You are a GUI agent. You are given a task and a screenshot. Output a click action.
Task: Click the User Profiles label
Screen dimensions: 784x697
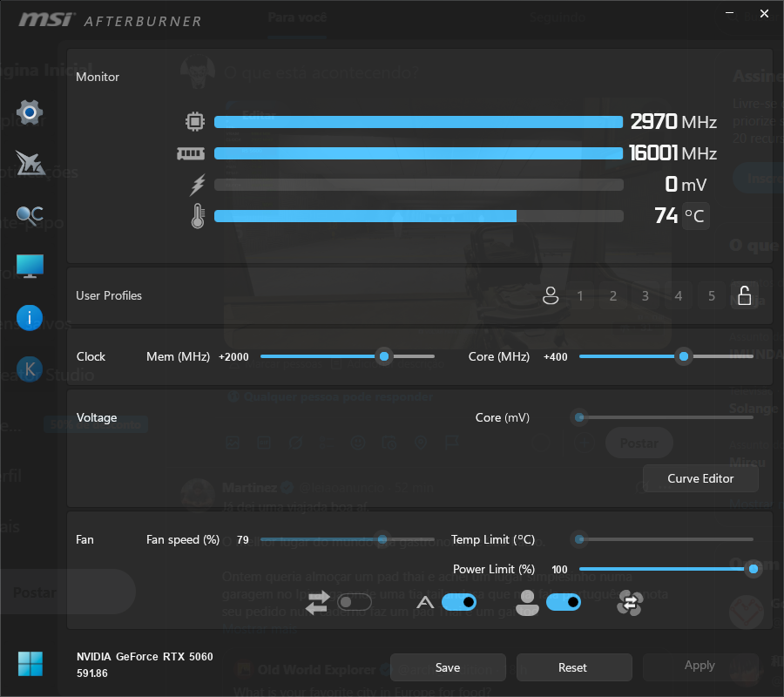point(109,296)
